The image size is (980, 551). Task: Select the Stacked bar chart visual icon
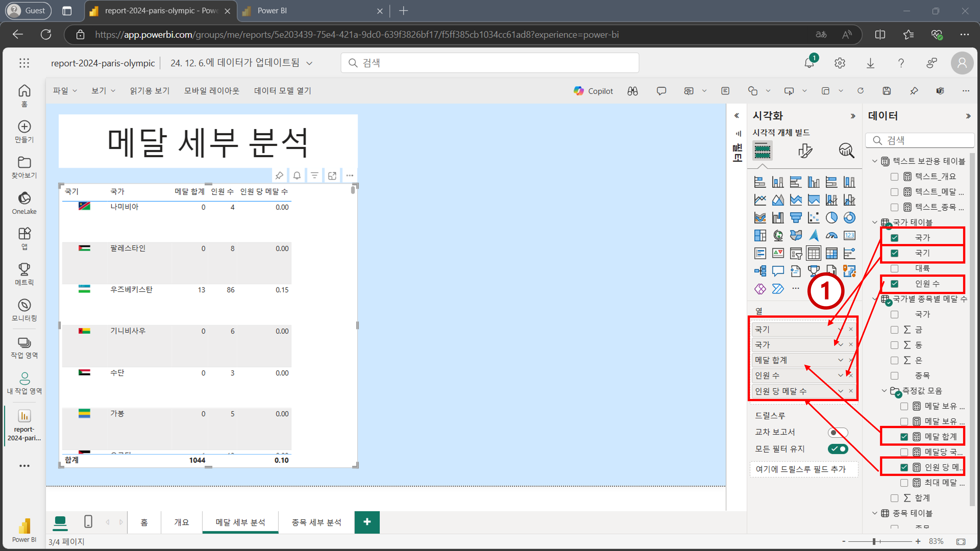(760, 182)
